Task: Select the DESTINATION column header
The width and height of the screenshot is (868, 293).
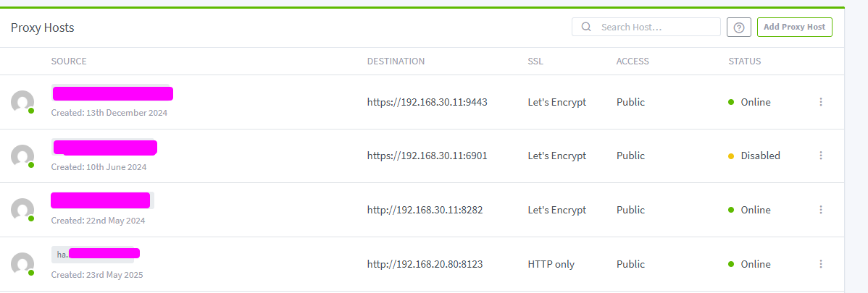Action: pos(396,61)
